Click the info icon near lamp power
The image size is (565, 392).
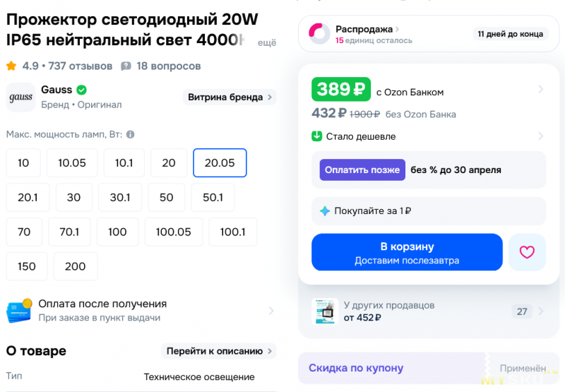(x=130, y=134)
